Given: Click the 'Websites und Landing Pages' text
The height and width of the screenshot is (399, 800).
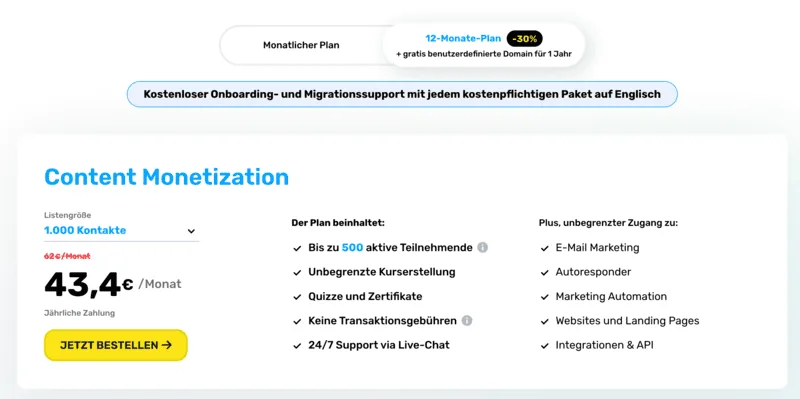Looking at the screenshot, I should [628, 321].
